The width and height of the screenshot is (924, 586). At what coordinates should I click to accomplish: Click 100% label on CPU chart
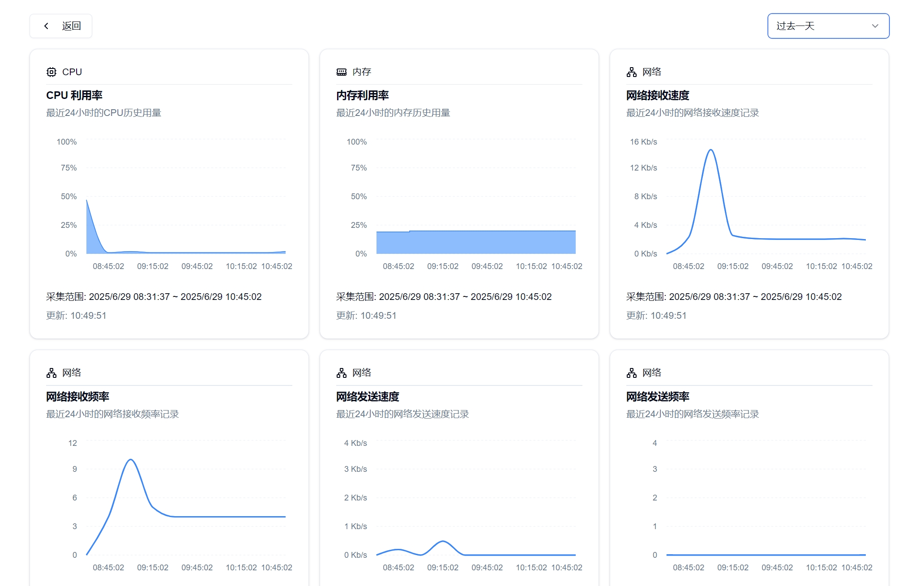67,142
